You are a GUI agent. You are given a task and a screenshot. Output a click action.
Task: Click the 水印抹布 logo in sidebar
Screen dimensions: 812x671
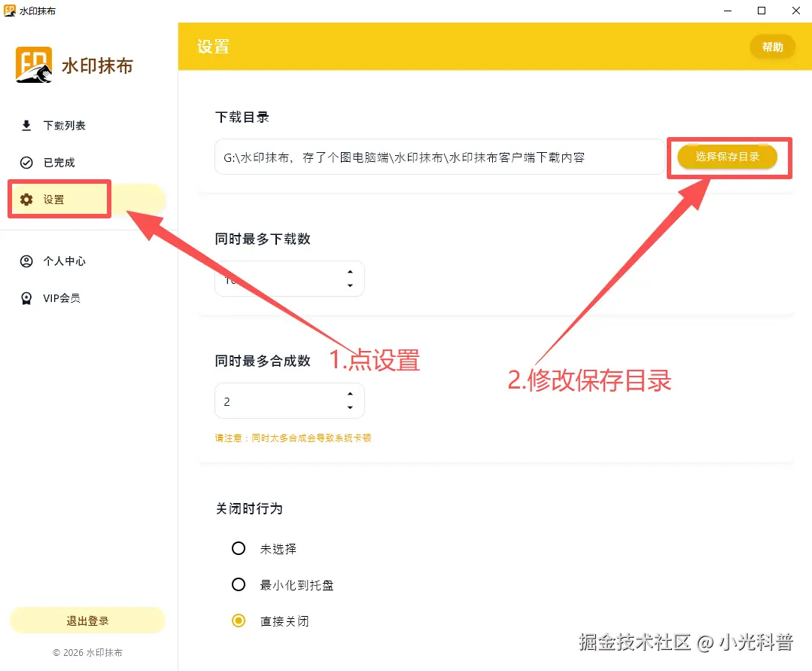pyautogui.click(x=34, y=65)
